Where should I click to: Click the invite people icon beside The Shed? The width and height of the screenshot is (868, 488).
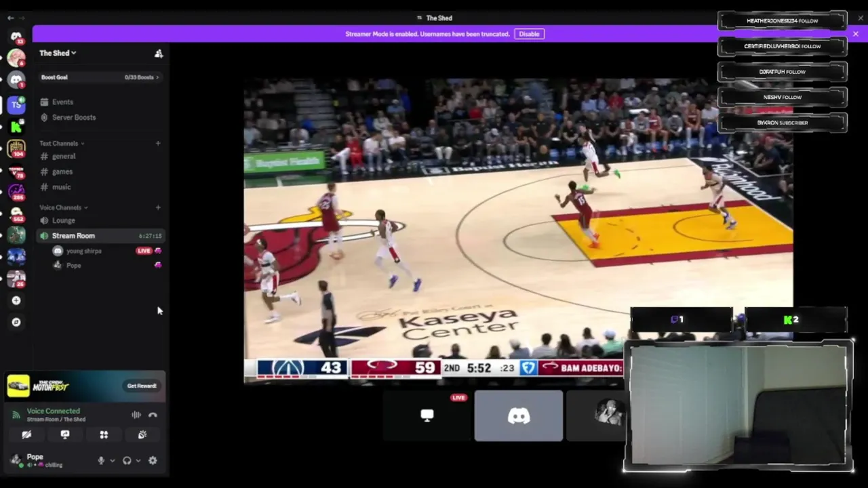coord(159,54)
